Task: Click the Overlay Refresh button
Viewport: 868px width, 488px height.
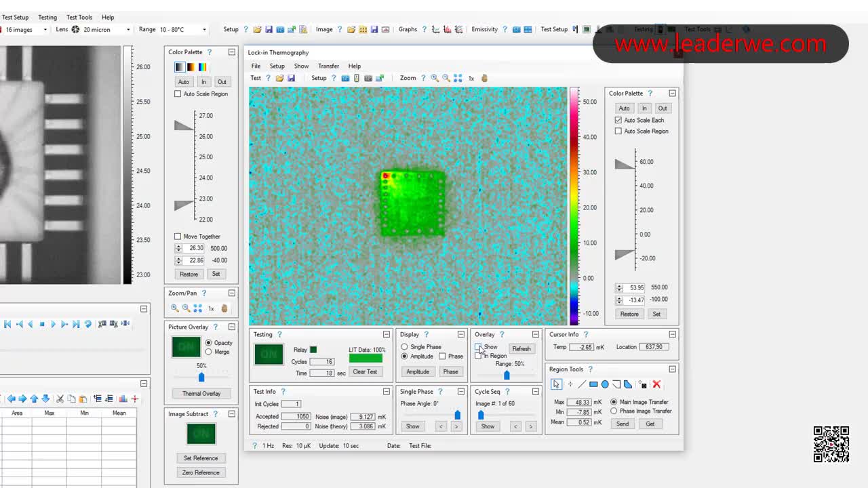Action: click(x=521, y=348)
